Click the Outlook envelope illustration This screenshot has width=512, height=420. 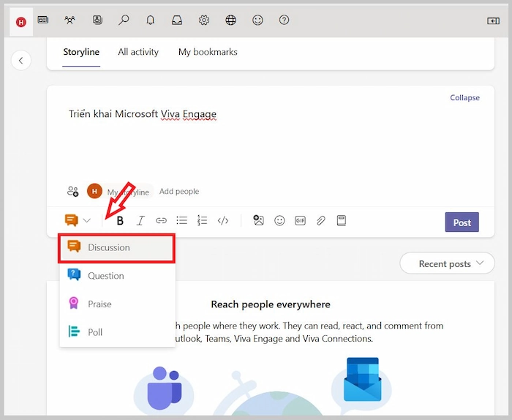363,380
